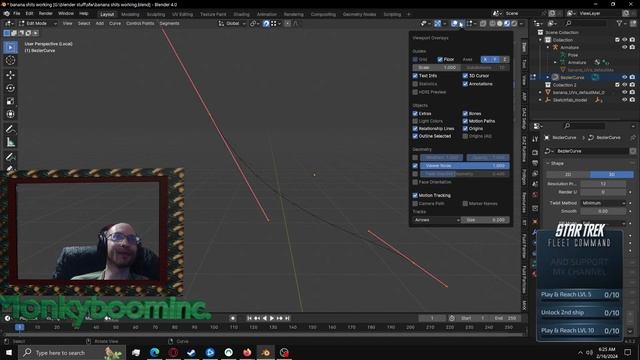
Task: Open the Viewport Overlays icon in the header
Action: (454, 24)
